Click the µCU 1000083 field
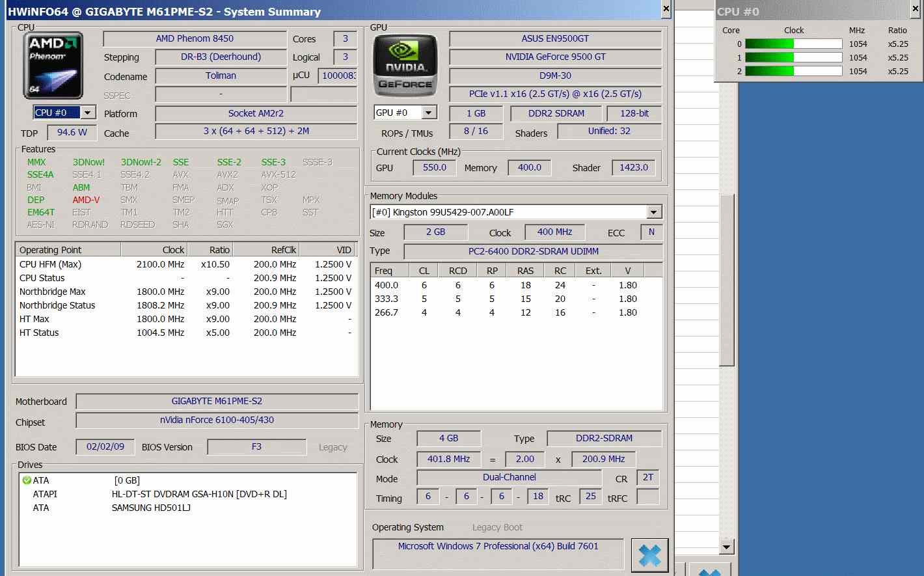The height and width of the screenshot is (576, 924). pyautogui.click(x=337, y=76)
